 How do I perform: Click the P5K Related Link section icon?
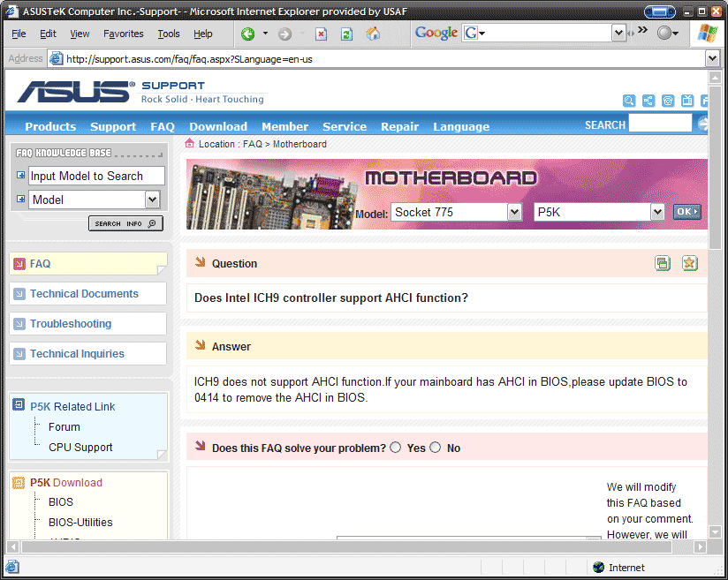19,404
